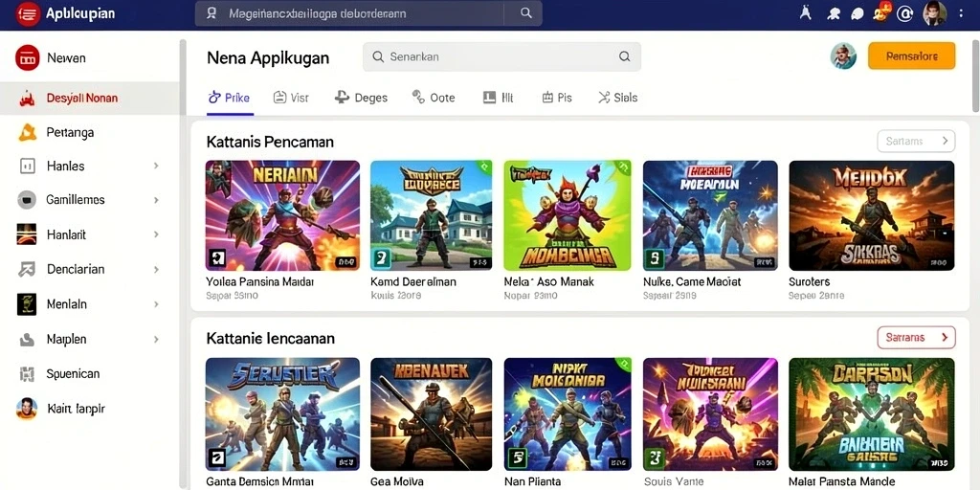Screen dimensions: 980x490
Task: Open the @ mentions icon in header
Action: tap(904, 13)
